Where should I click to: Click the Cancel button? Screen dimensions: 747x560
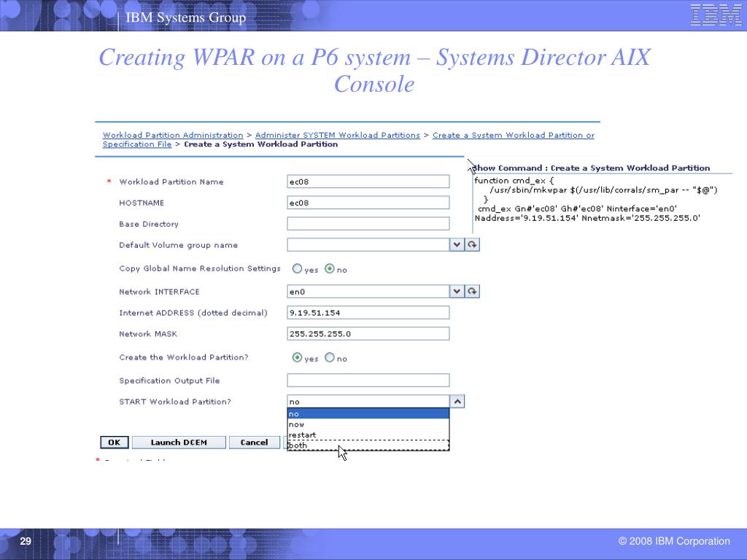pos(254,443)
